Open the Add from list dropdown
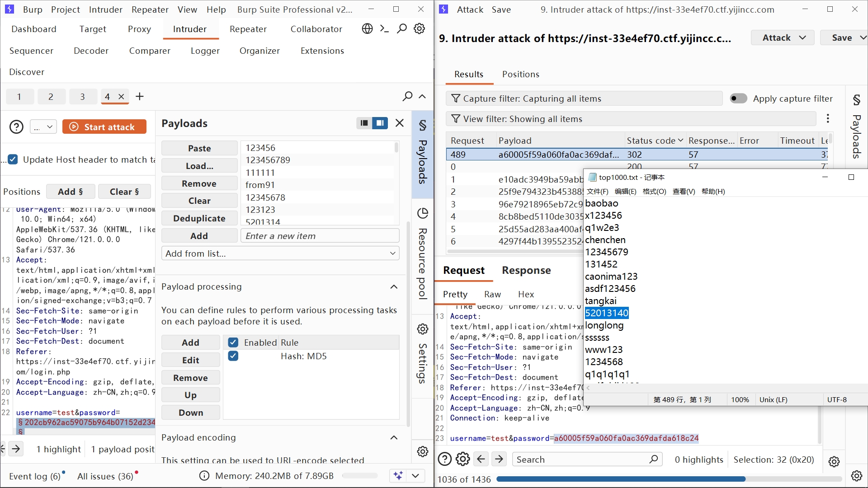 coord(280,253)
